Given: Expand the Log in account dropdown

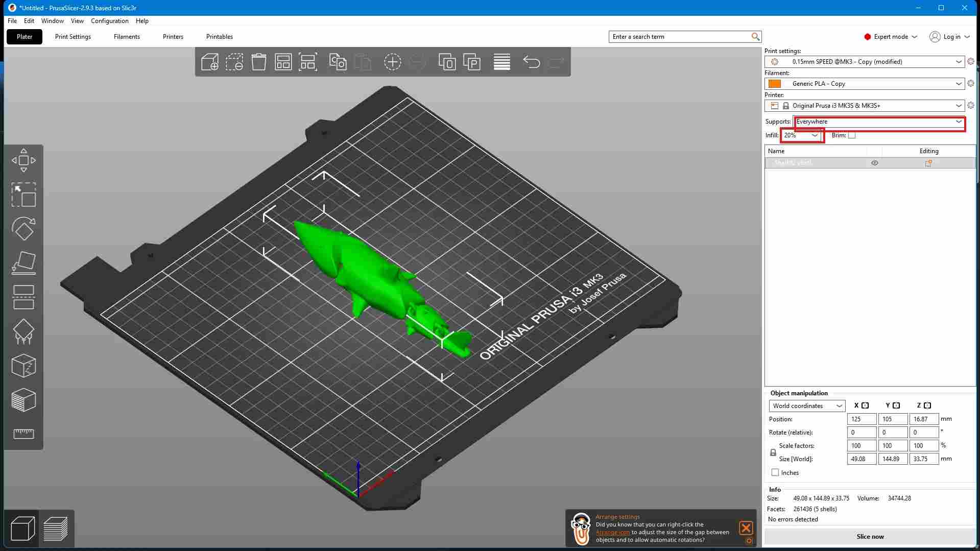Looking at the screenshot, I should click(949, 37).
